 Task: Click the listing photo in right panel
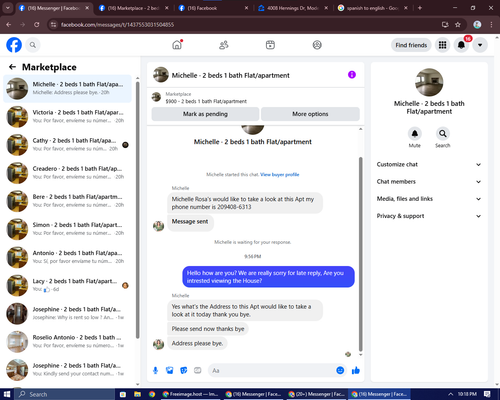[x=429, y=82]
